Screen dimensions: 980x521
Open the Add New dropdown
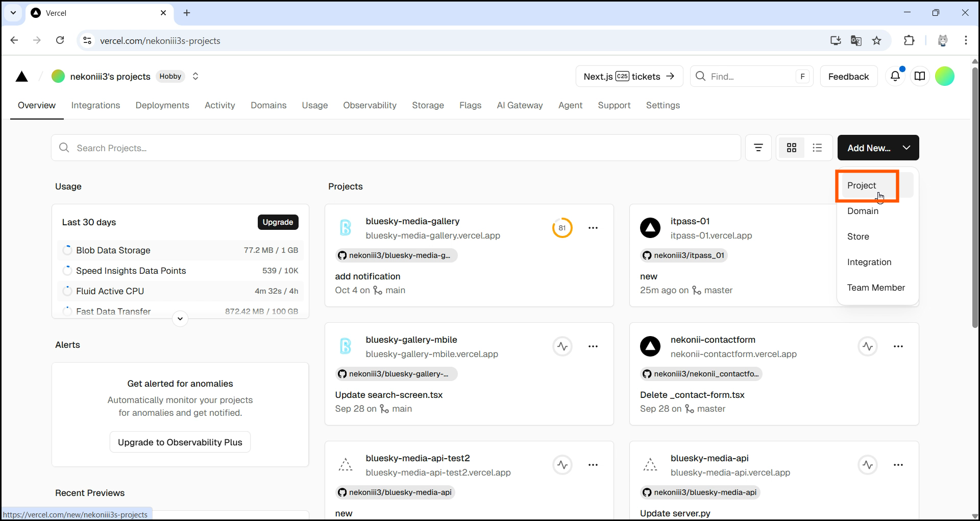tap(878, 148)
